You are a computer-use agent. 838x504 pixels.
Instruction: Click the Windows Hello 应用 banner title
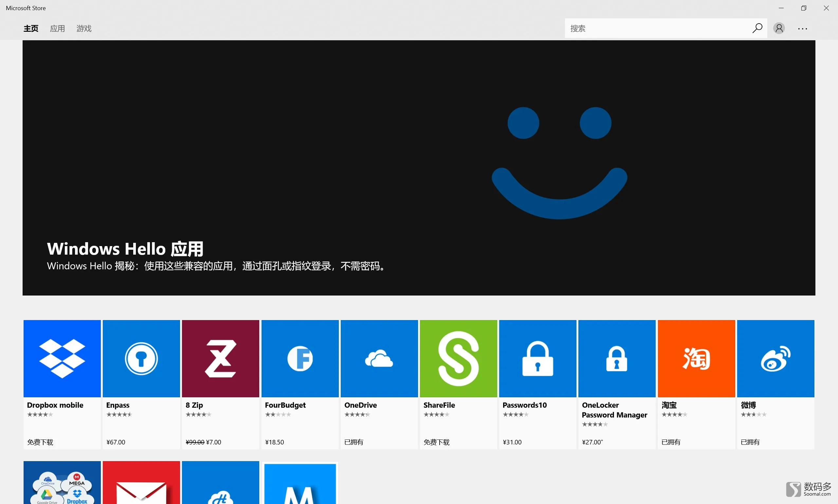[x=125, y=249]
